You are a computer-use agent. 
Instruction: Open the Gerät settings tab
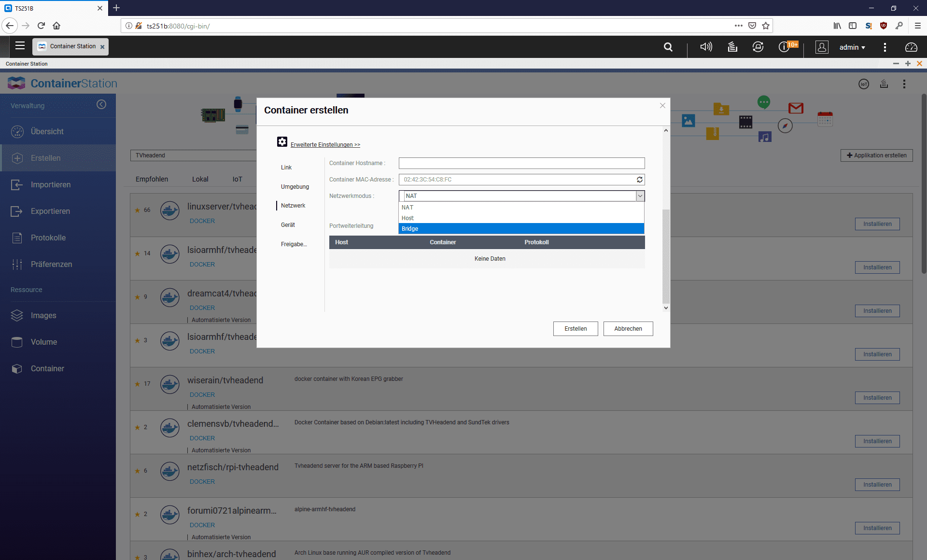pos(288,225)
